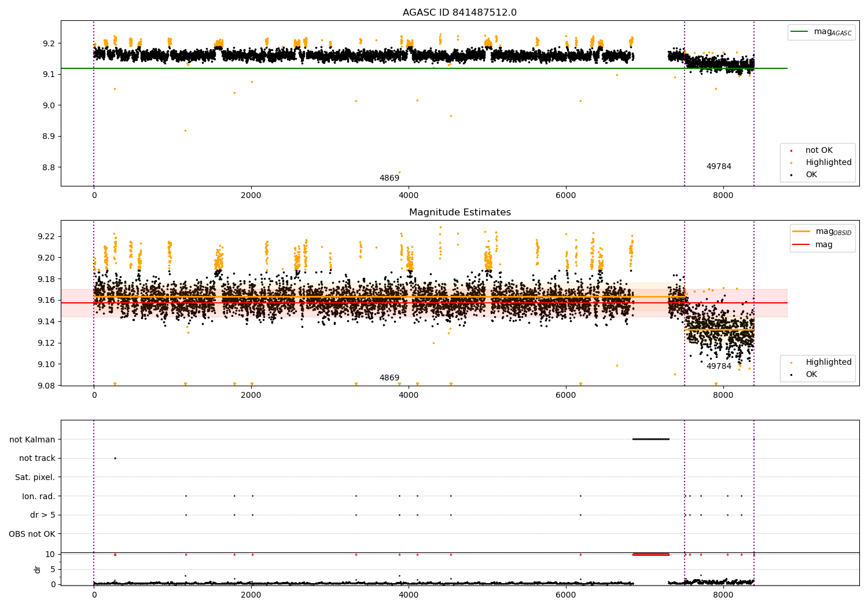868x608 pixels.
Task: Click the '6000' x-tick under Magnitude Estimates plot
Action: click(566, 395)
